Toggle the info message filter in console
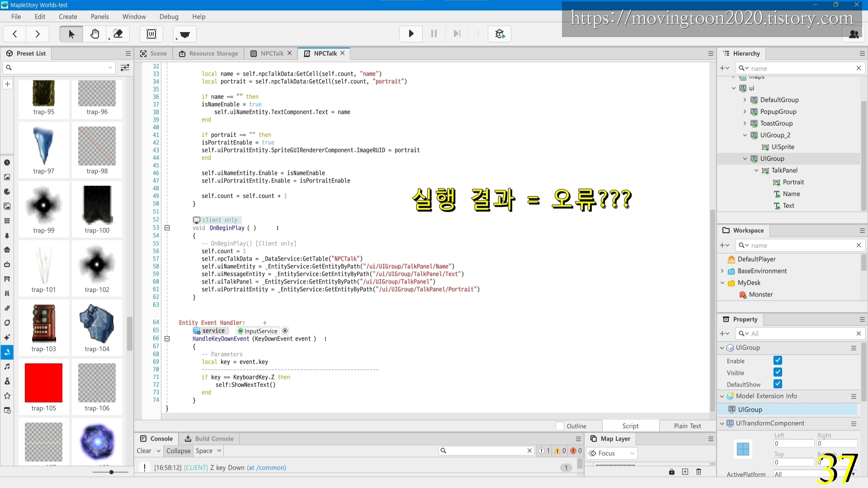868x488 pixels. point(544,451)
